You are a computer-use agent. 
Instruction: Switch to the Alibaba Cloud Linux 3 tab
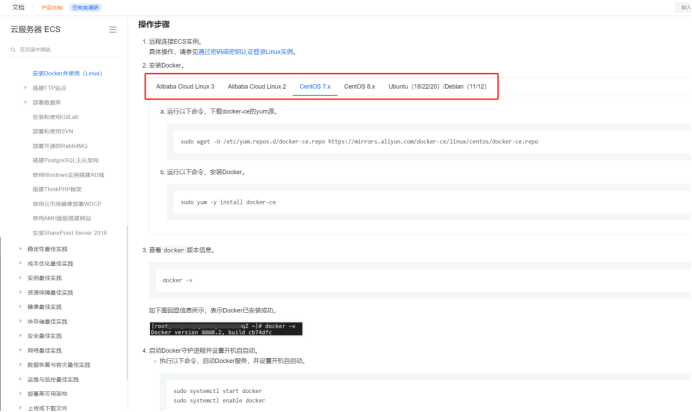pyautogui.click(x=185, y=86)
